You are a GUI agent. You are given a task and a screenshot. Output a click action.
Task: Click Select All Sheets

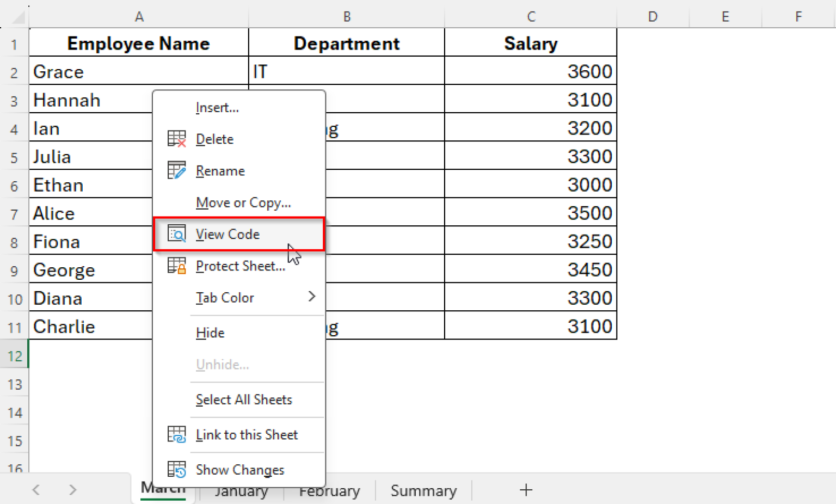click(x=244, y=399)
